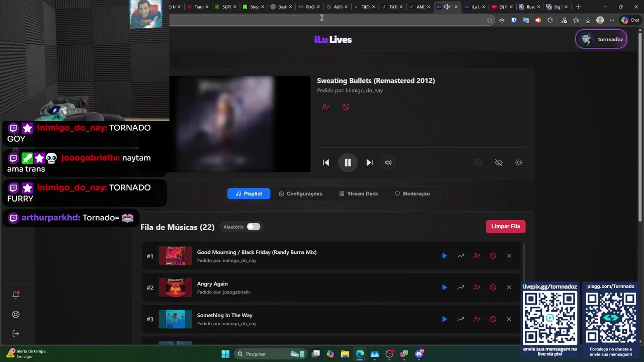Play Something In The Way now
The image size is (644, 362).
pyautogui.click(x=444, y=319)
